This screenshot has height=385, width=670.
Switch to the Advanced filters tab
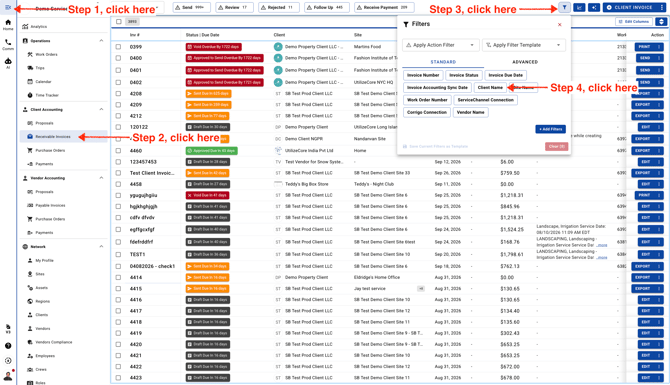click(525, 62)
